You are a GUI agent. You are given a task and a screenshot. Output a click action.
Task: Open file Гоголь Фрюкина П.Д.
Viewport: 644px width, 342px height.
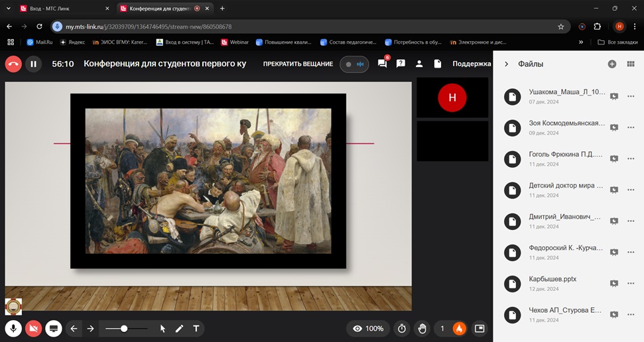point(566,154)
